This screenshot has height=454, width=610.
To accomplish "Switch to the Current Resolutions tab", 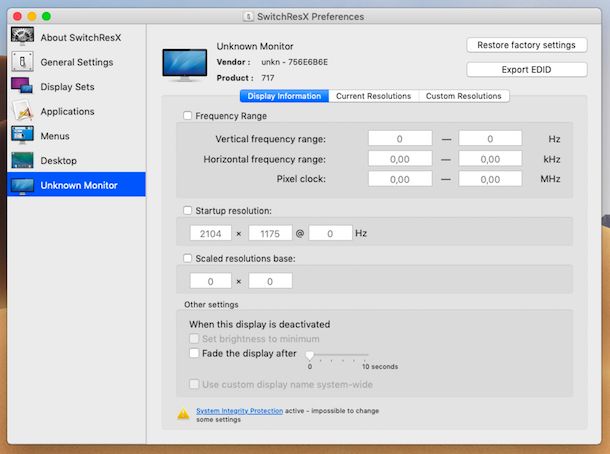I will coord(373,96).
